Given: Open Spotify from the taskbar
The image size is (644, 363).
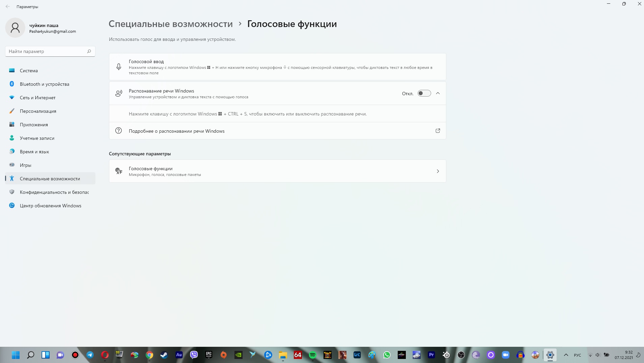Looking at the screenshot, I should point(312,355).
